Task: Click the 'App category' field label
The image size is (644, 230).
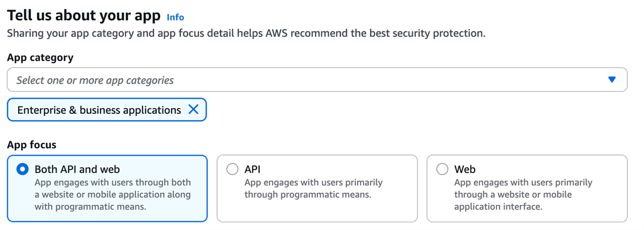Action: pyautogui.click(x=40, y=57)
